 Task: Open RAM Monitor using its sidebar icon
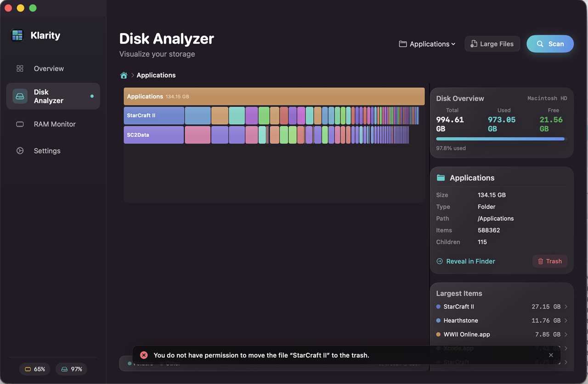point(19,124)
